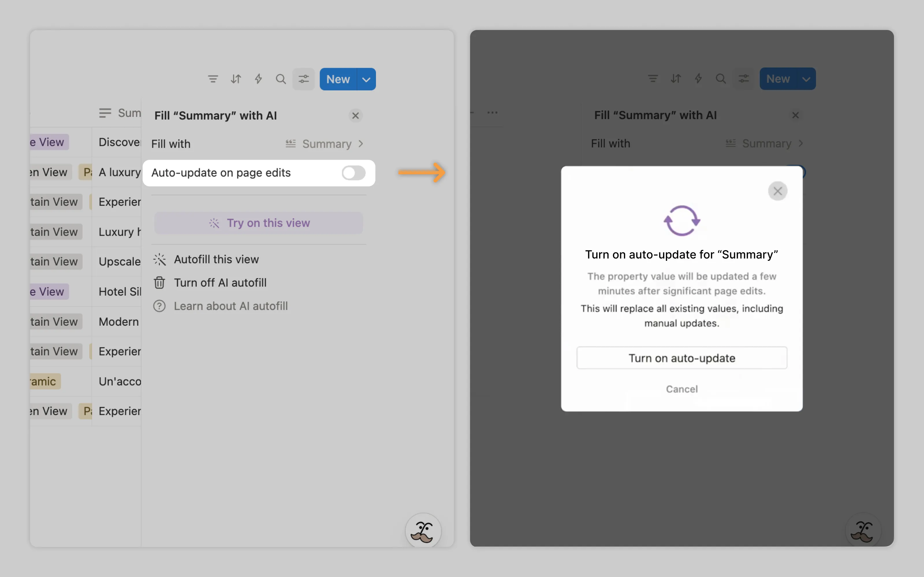Open view settings sliders icon in left panel
The height and width of the screenshot is (577, 924).
click(303, 79)
